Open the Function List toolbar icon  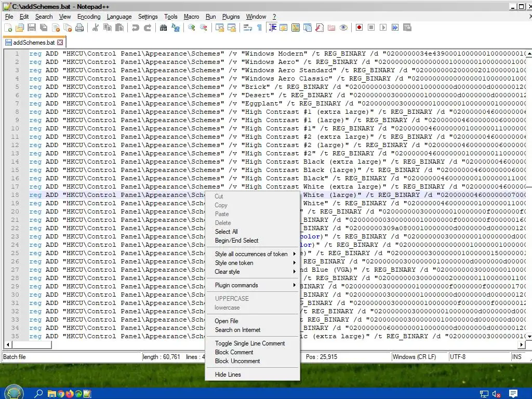coord(320,28)
